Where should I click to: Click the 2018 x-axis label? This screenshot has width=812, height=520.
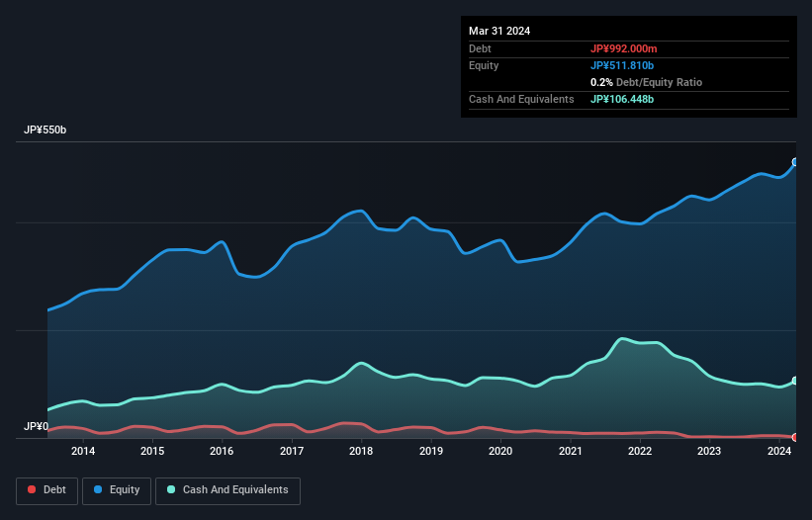[361, 452]
